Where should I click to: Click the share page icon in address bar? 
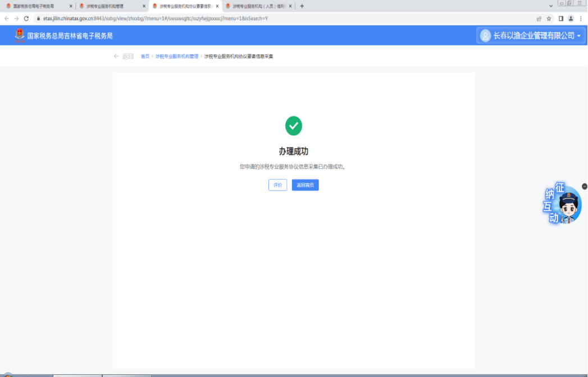539,19
